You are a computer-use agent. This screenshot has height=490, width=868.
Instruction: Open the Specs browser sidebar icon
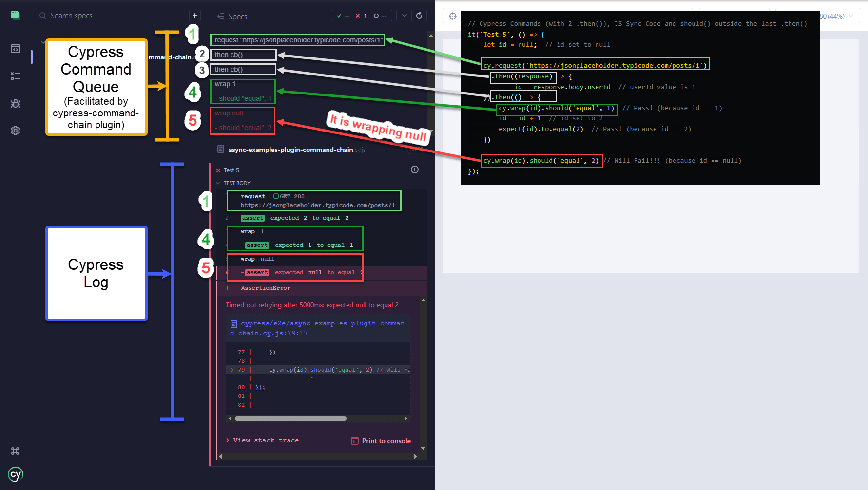click(16, 49)
